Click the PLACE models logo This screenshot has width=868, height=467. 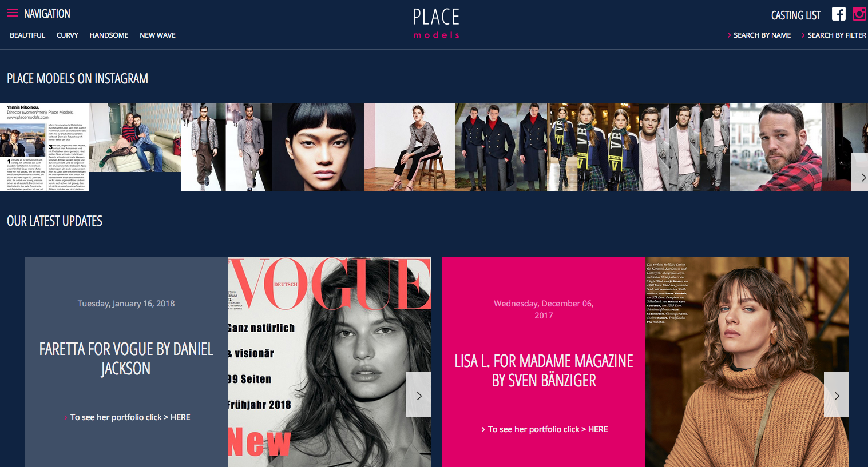436,23
